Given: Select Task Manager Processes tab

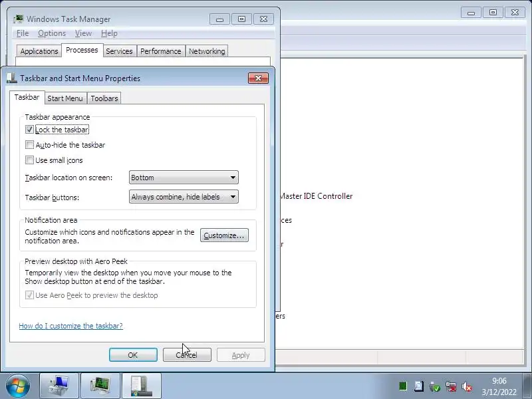Looking at the screenshot, I should pos(82,51).
